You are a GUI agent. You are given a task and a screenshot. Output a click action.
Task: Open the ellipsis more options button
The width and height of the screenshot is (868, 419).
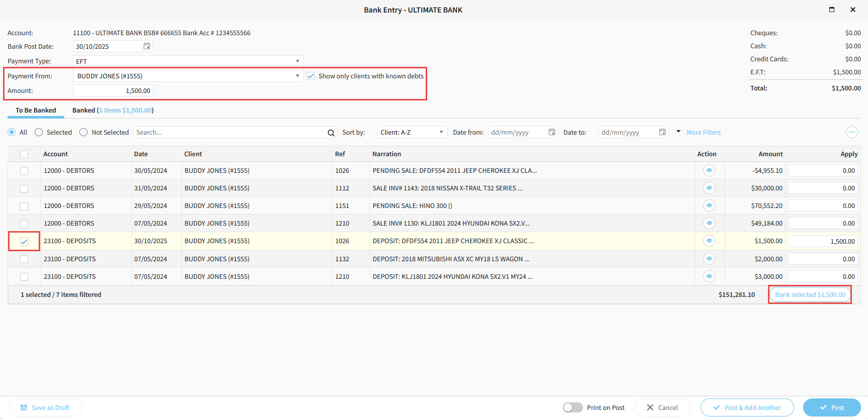tap(851, 132)
